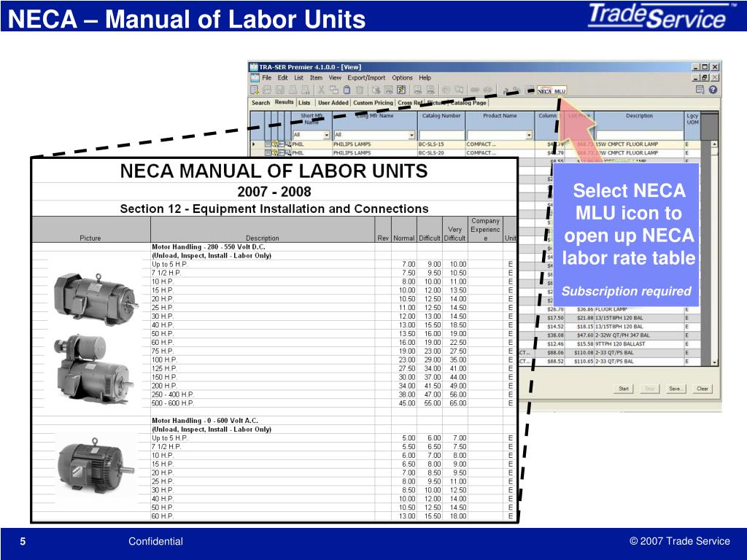Click the results scrollbar down arrow

(714, 362)
